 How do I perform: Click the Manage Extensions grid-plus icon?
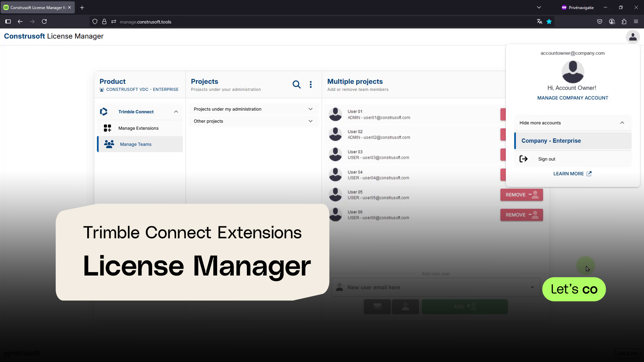(x=107, y=128)
